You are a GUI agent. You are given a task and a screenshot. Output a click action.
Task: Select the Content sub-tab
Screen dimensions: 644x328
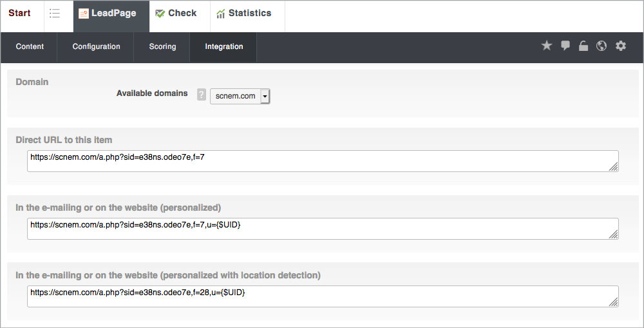pos(30,46)
